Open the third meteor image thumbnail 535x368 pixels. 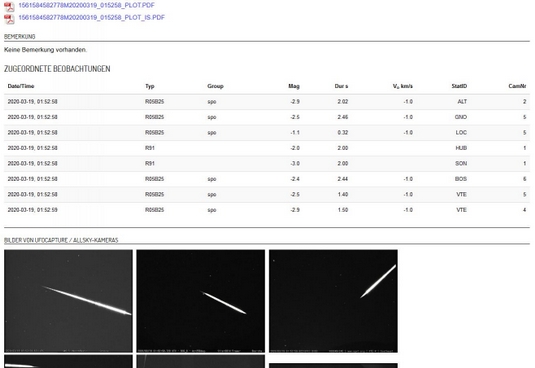333,301
